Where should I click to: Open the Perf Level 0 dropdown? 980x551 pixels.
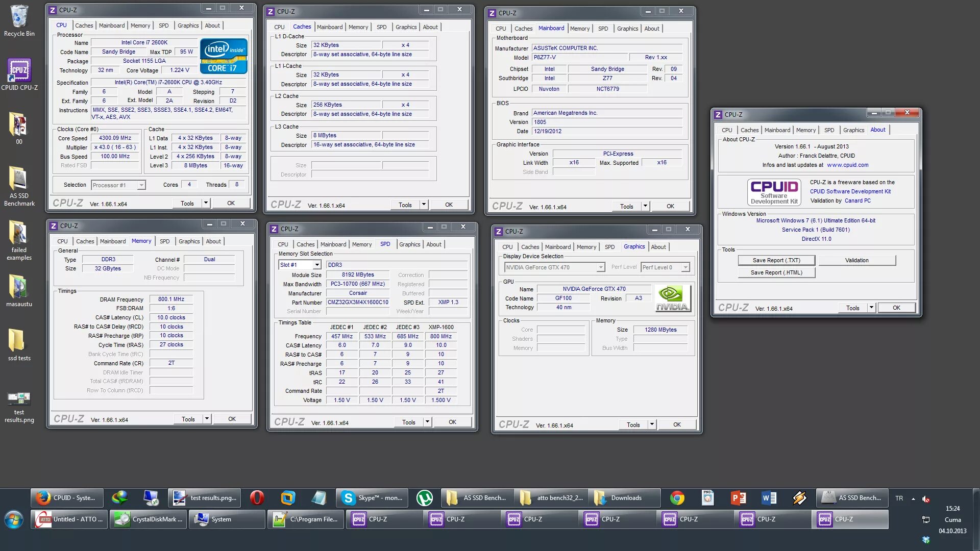[685, 267]
